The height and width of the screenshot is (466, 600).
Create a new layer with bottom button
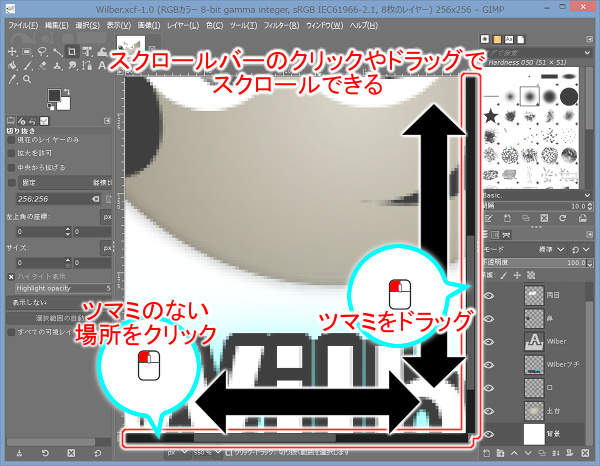(486, 453)
